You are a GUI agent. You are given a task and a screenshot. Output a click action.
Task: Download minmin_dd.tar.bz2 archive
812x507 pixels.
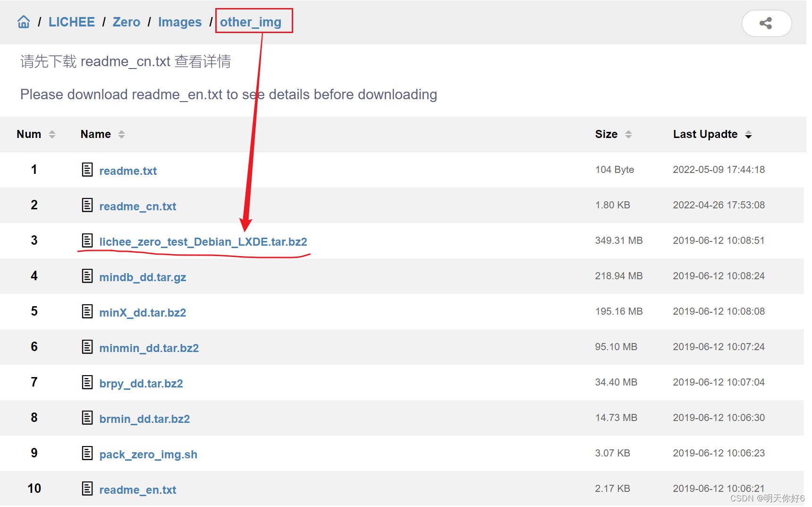pos(149,348)
